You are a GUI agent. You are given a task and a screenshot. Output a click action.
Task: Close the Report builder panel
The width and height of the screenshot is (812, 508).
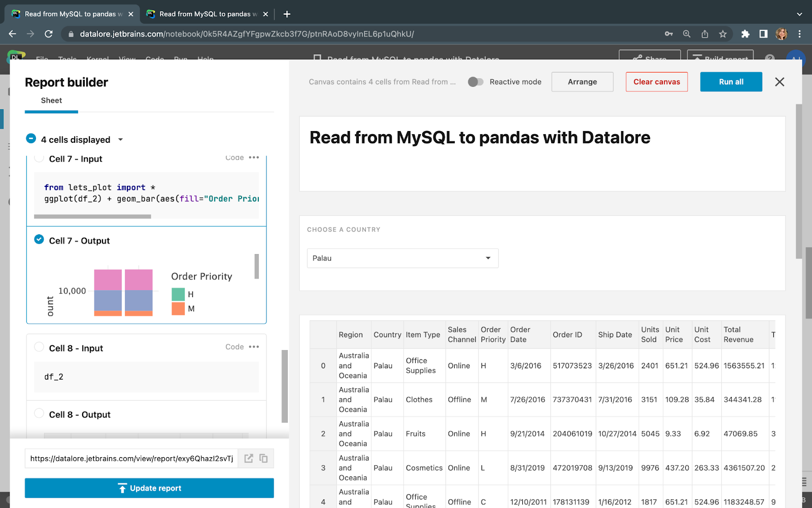pyautogui.click(x=780, y=82)
